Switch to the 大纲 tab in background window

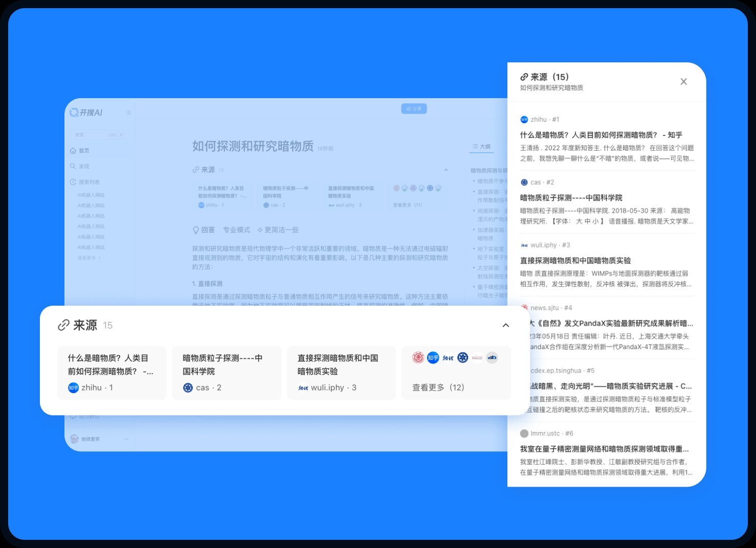(481, 147)
